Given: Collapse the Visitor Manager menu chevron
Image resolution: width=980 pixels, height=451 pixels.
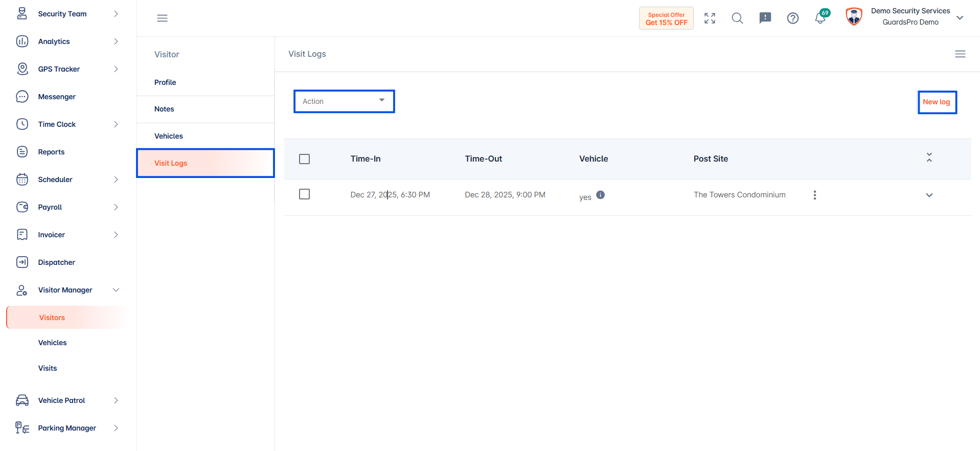Looking at the screenshot, I should click(x=116, y=290).
